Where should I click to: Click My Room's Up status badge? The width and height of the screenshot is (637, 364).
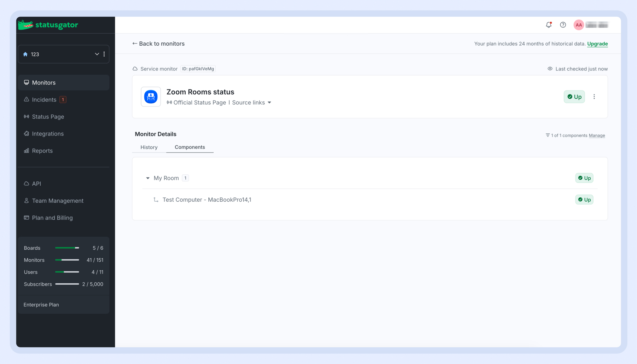[584, 178]
